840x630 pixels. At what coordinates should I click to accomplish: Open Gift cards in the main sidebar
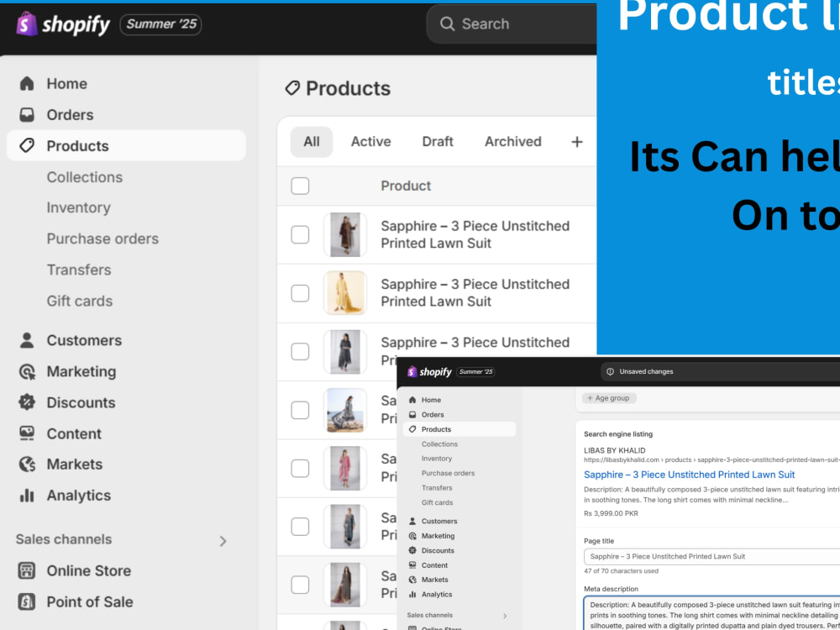[x=80, y=301]
